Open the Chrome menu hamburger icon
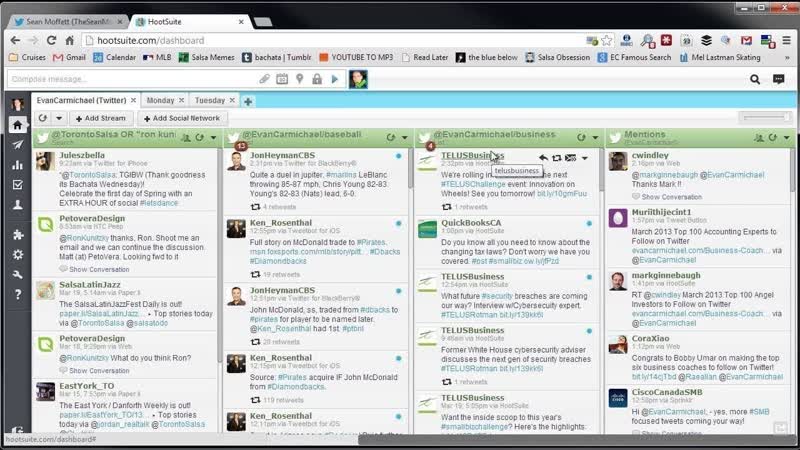 click(x=786, y=40)
